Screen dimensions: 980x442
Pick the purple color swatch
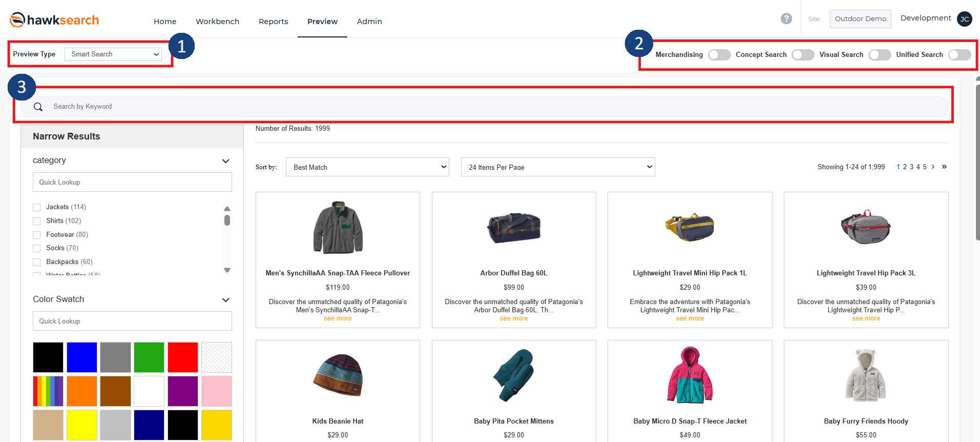183,391
